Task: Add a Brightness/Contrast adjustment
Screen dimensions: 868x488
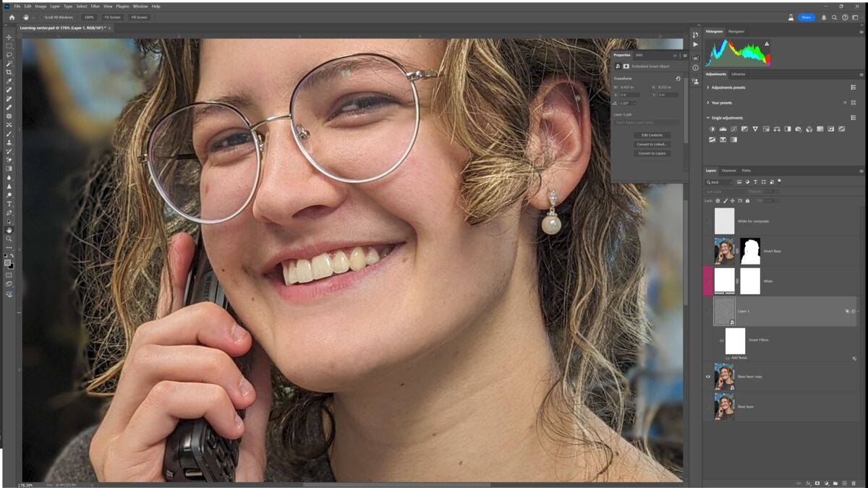Action: click(x=712, y=129)
